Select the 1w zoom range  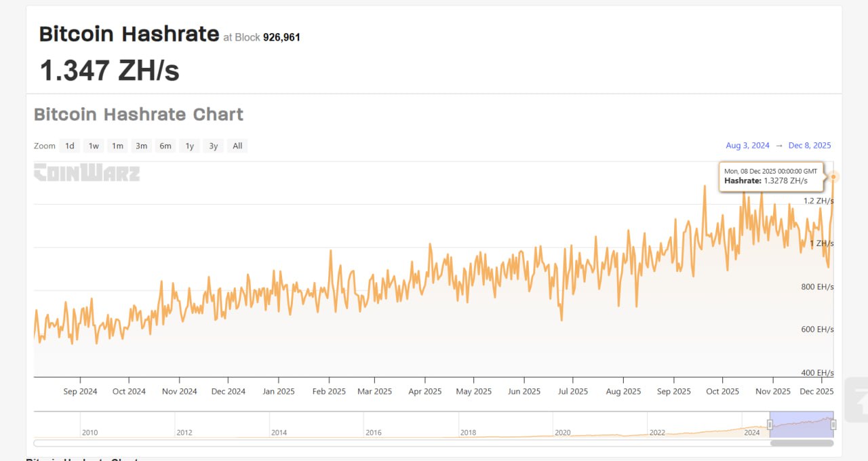point(94,146)
